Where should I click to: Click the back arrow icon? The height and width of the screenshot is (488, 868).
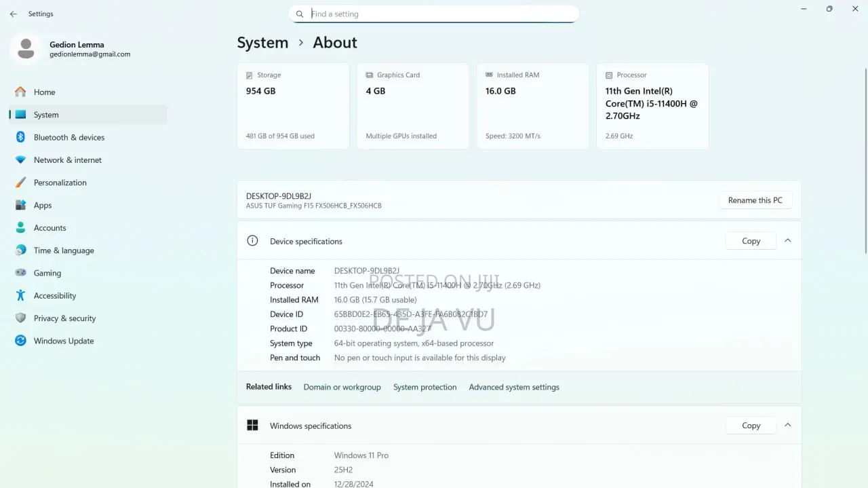coord(14,14)
